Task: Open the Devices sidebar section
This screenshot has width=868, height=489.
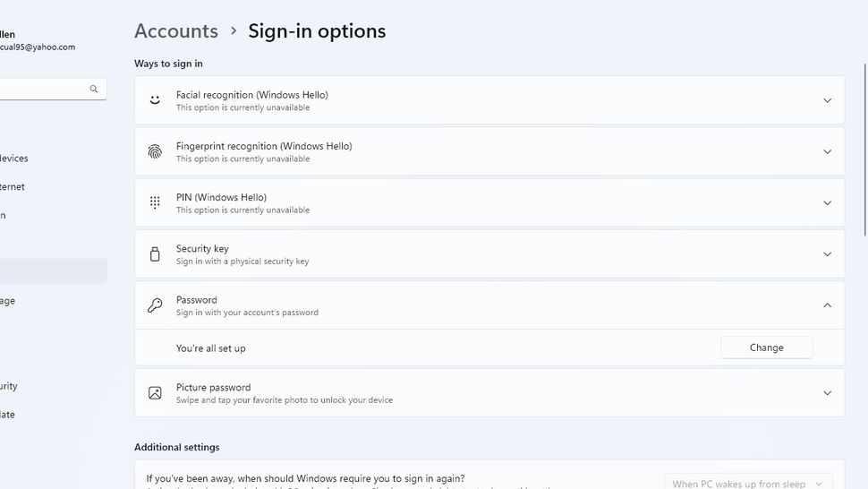Action: (14, 159)
